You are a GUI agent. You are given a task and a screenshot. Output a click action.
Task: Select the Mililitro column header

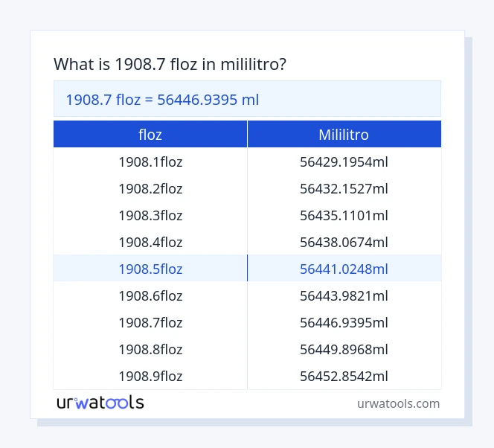point(344,135)
